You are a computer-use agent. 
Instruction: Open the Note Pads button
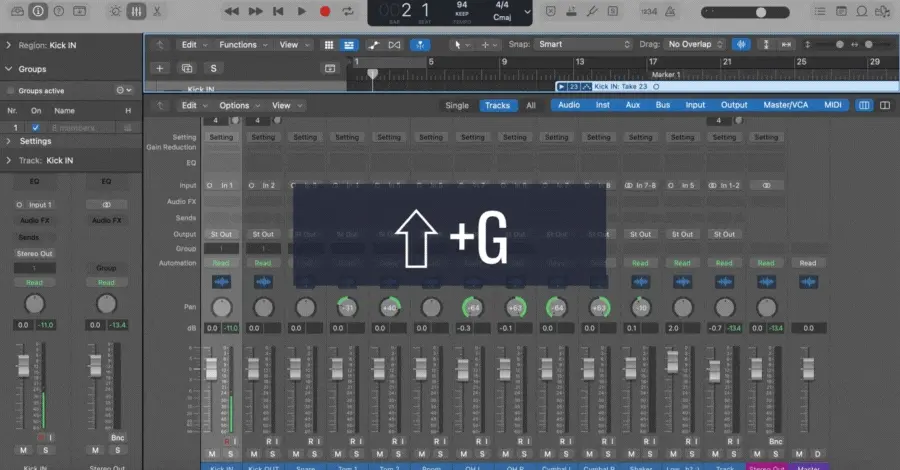pos(841,11)
